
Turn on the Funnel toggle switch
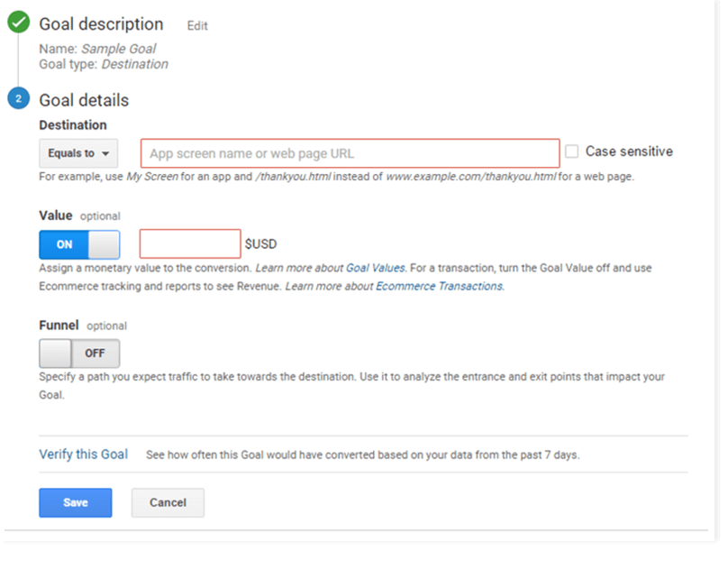coord(79,353)
